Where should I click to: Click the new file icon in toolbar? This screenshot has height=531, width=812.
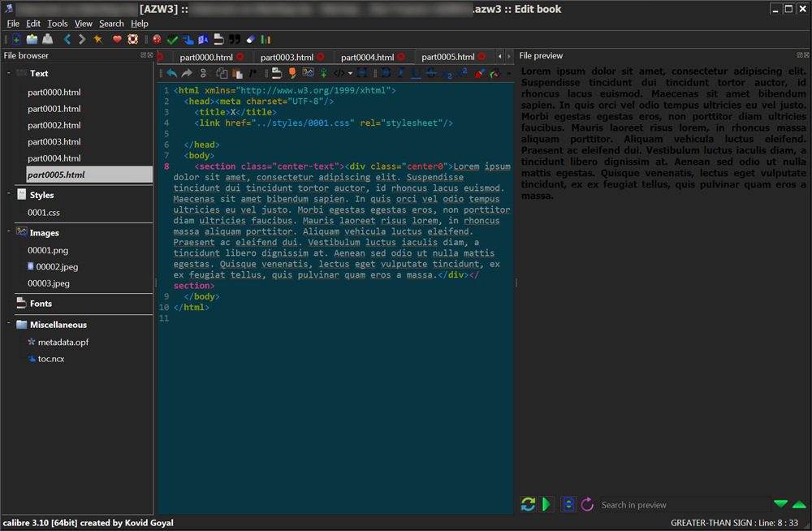16,39
